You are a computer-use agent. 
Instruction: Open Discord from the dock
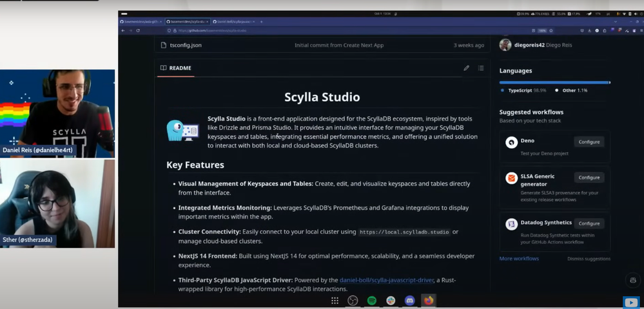409,301
